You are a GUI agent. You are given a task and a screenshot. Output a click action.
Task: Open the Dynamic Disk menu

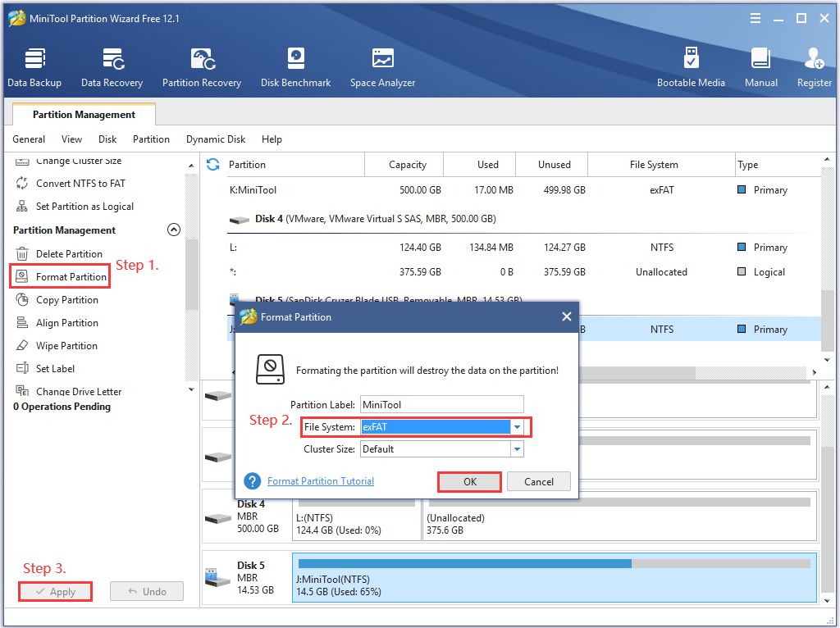pyautogui.click(x=216, y=139)
